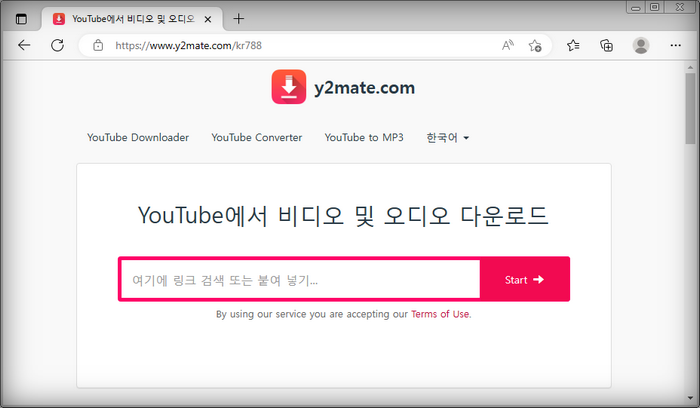Image resolution: width=700 pixels, height=408 pixels.
Task: Click the scrollbar down arrow
Action: pyautogui.click(x=690, y=398)
